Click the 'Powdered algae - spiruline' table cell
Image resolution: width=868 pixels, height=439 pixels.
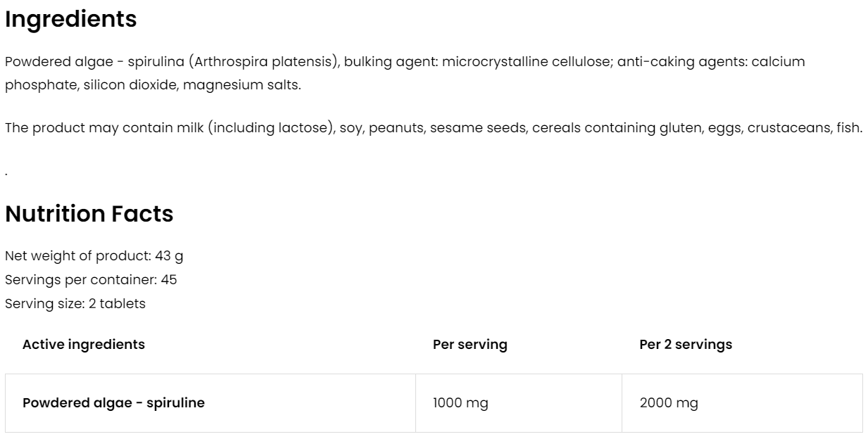pos(113,403)
